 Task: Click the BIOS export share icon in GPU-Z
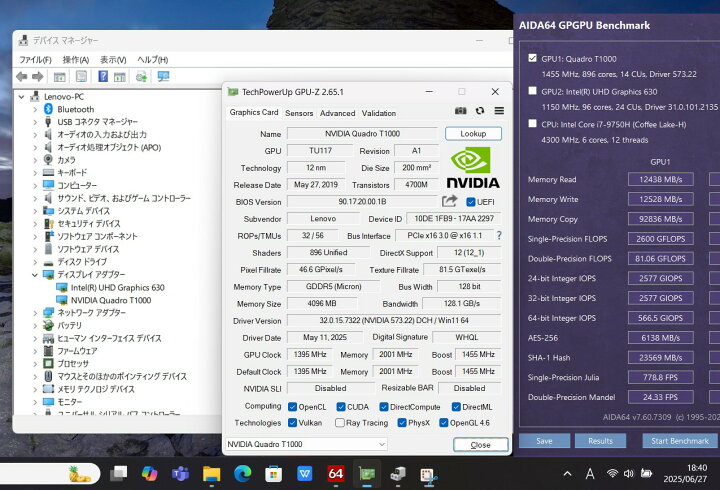[450, 201]
